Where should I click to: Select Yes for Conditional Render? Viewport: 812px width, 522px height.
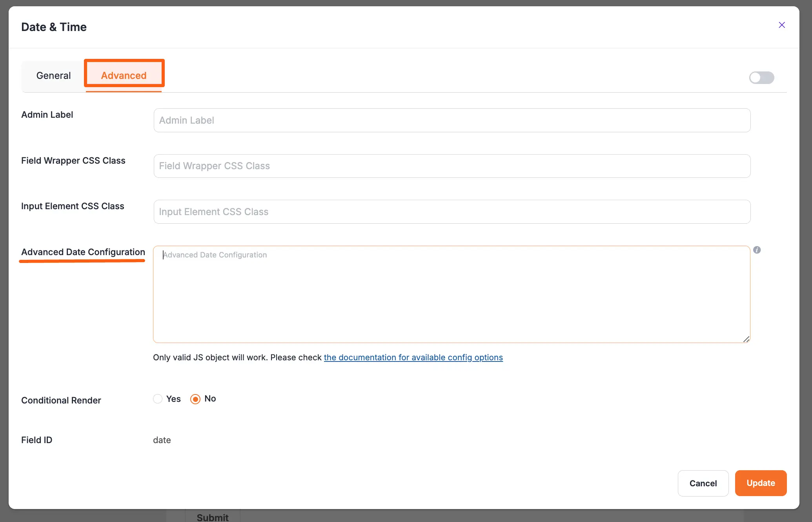[x=158, y=399]
